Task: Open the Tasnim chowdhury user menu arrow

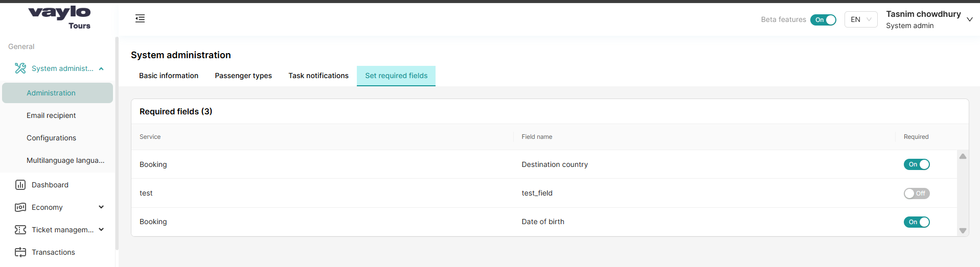Action: click(970, 19)
